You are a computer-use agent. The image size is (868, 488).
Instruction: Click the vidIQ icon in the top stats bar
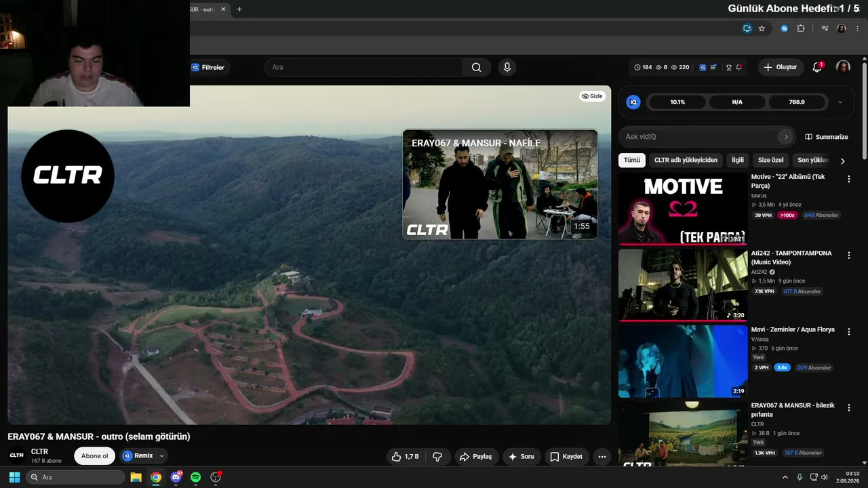pyautogui.click(x=703, y=67)
